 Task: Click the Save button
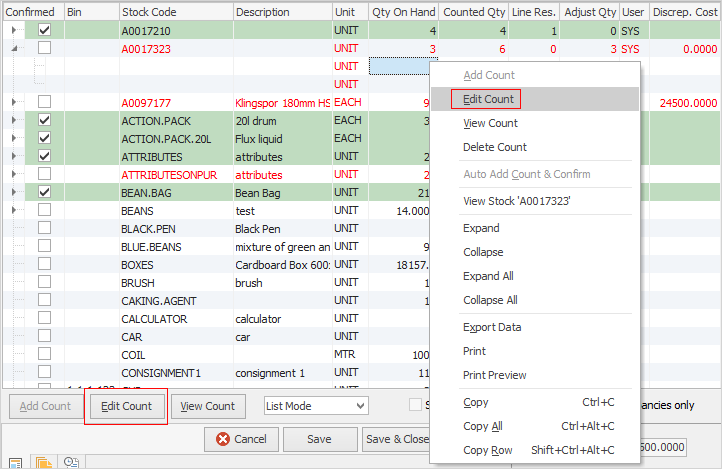tap(319, 439)
